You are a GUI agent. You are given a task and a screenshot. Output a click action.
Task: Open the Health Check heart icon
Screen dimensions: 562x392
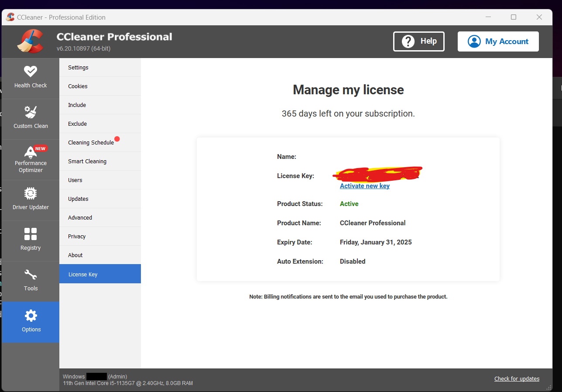tap(31, 72)
